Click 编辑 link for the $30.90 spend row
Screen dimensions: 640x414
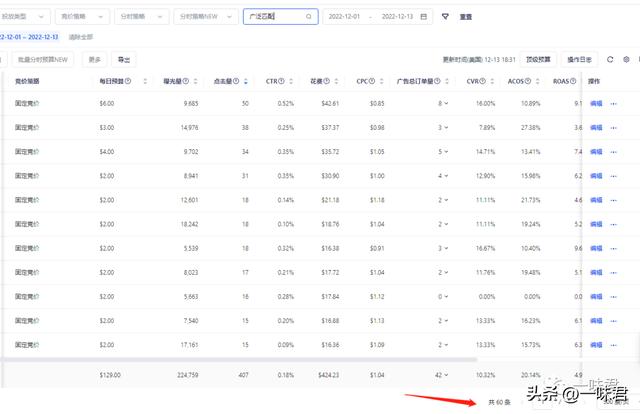point(596,176)
